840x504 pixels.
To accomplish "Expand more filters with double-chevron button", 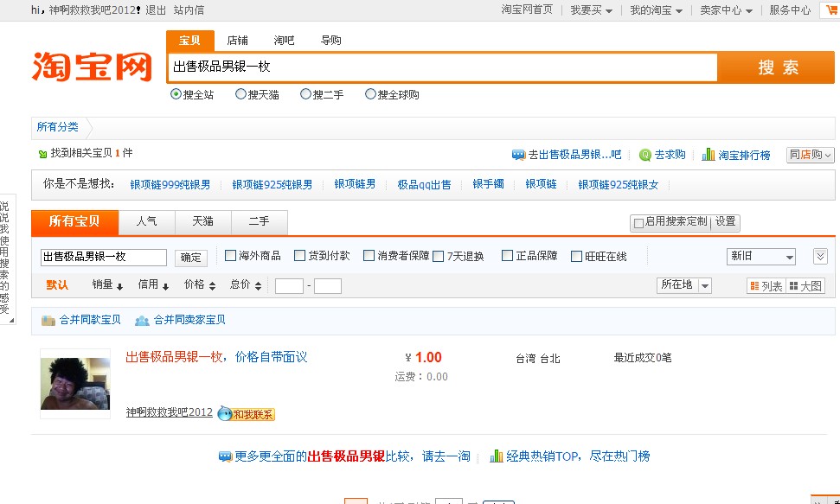I will tap(820, 257).
